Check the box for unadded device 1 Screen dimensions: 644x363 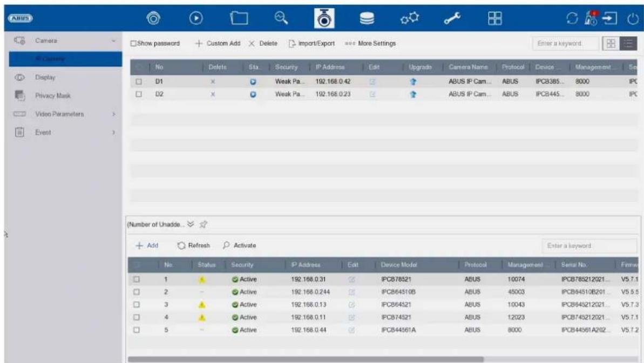(137, 279)
